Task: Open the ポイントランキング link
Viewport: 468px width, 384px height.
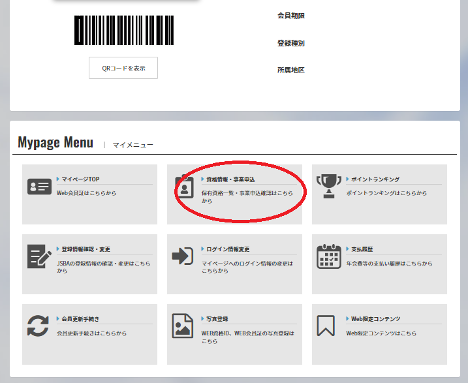Action: (375, 179)
